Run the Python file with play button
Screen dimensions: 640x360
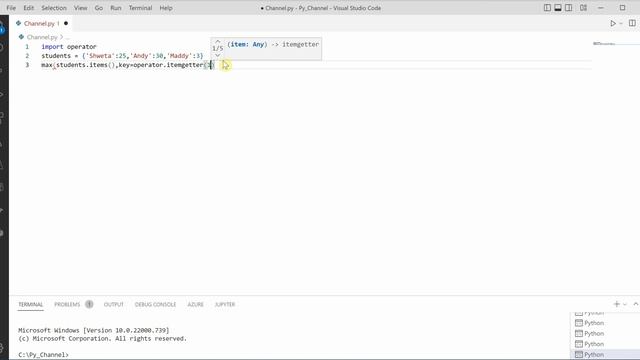click(x=613, y=24)
